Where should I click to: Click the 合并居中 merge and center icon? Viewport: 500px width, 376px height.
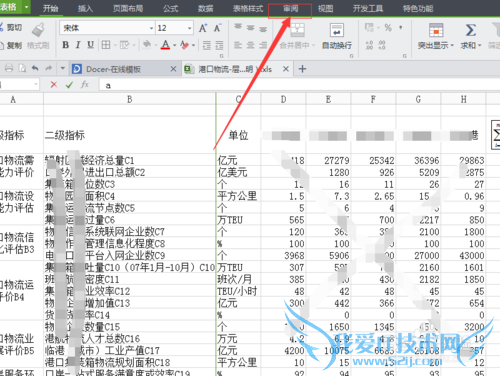(x=297, y=30)
